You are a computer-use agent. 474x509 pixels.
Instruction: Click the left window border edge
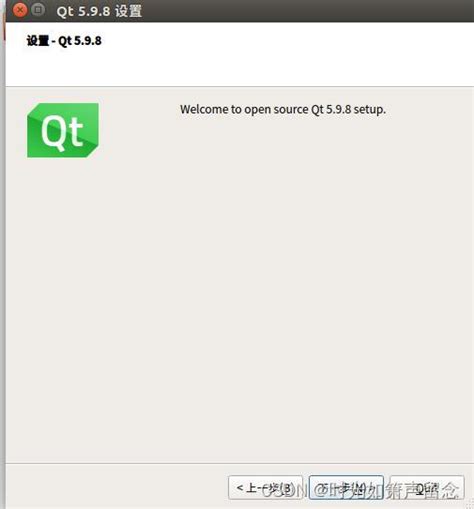3,267
